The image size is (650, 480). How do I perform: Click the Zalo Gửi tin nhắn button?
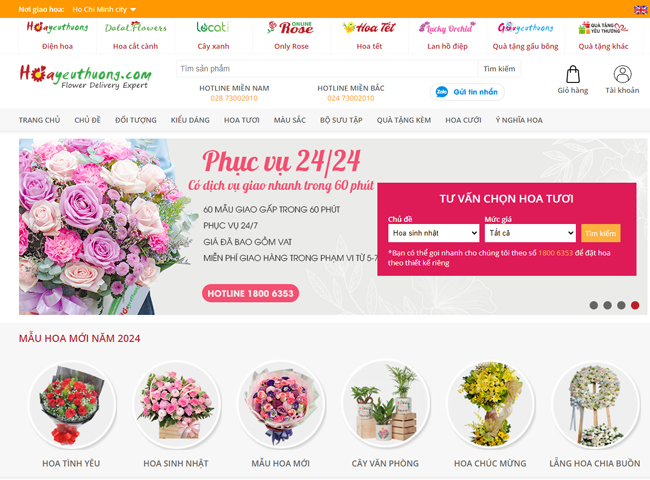tap(467, 92)
